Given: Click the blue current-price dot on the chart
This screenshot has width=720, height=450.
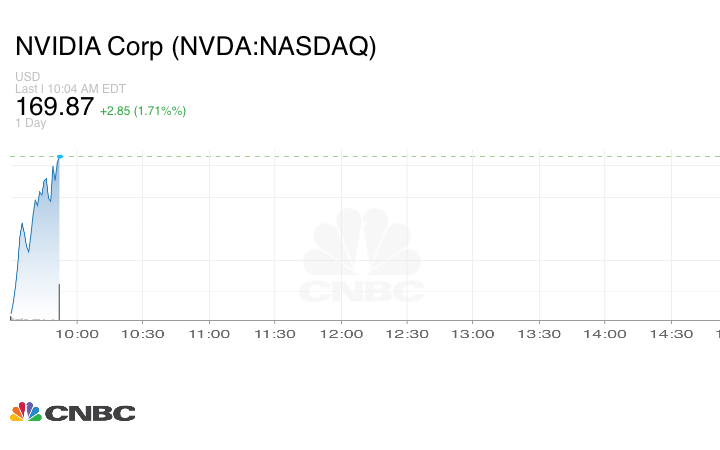Looking at the screenshot, I should pos(60,156).
